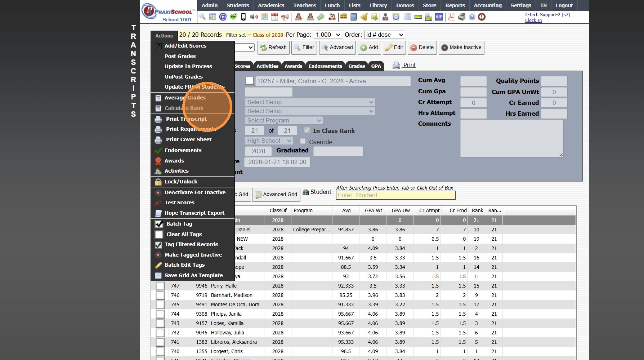Click the A/P accounts payable icon
The image size is (644, 360).
tap(439, 17)
